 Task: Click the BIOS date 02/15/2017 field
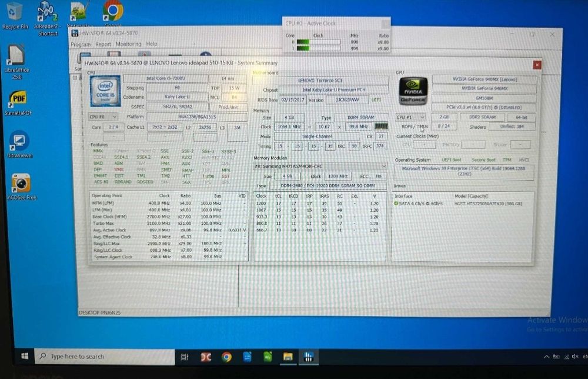(292, 100)
